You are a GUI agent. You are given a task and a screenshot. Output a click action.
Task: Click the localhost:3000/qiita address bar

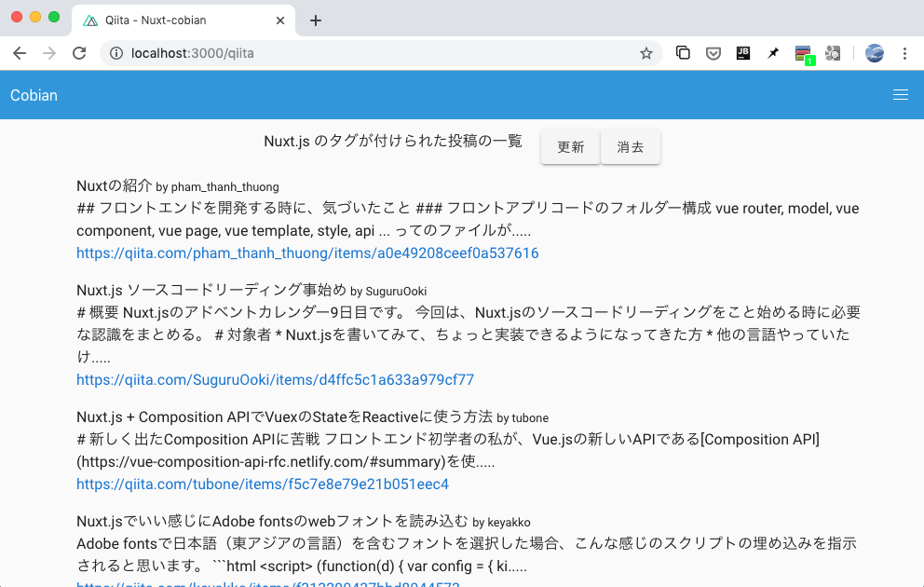tap(381, 54)
